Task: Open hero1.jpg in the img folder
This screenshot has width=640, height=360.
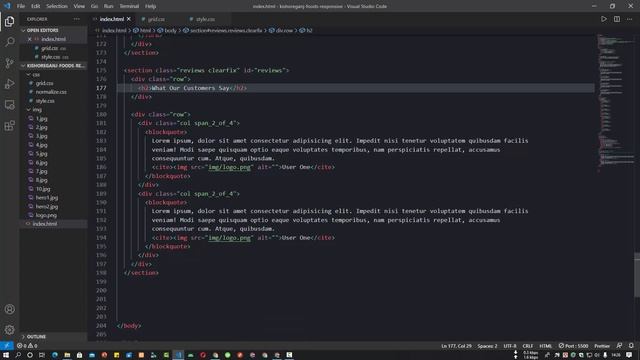Action: [53, 198]
